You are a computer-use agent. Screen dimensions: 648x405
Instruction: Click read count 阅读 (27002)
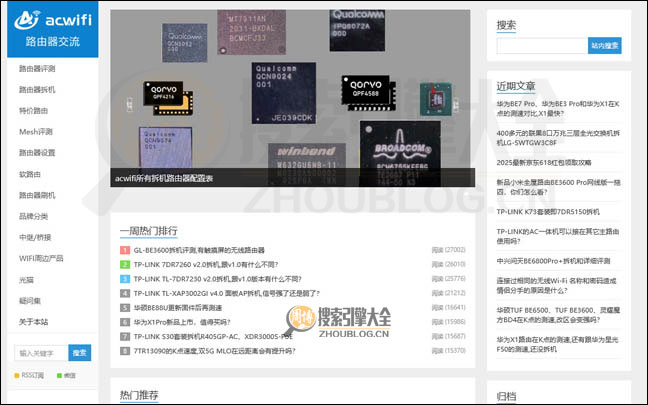pos(448,250)
